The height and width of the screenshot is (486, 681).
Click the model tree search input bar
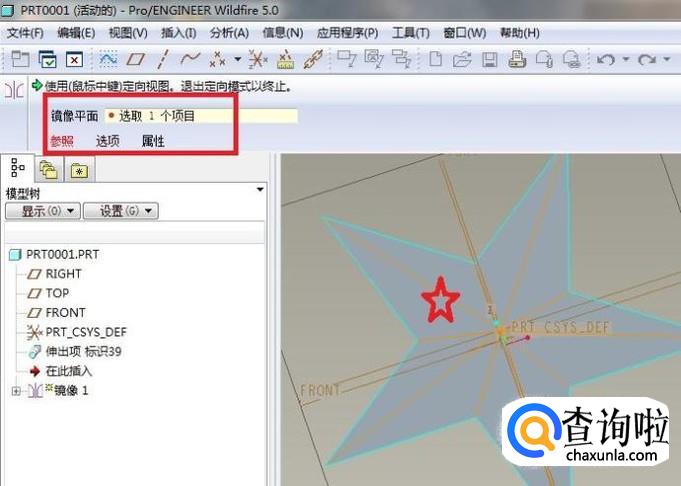(x=134, y=231)
